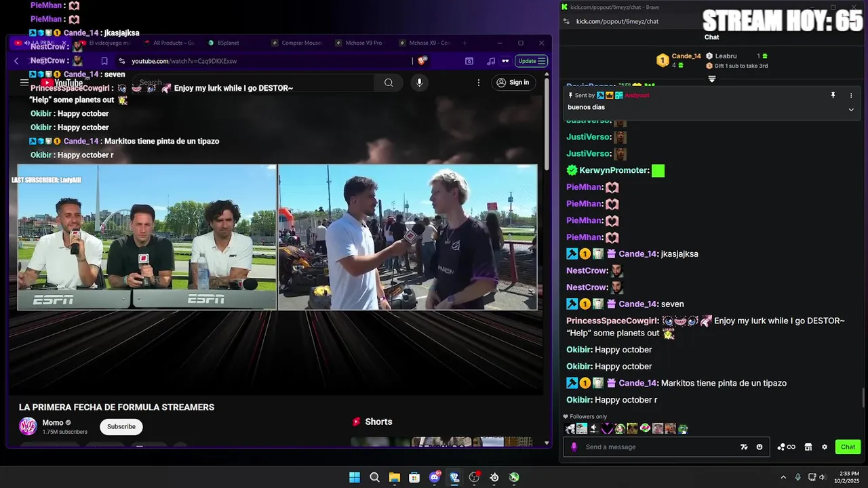Screen dimensions: 868x488
Task: Click YouTube search input field
Action: (254, 83)
